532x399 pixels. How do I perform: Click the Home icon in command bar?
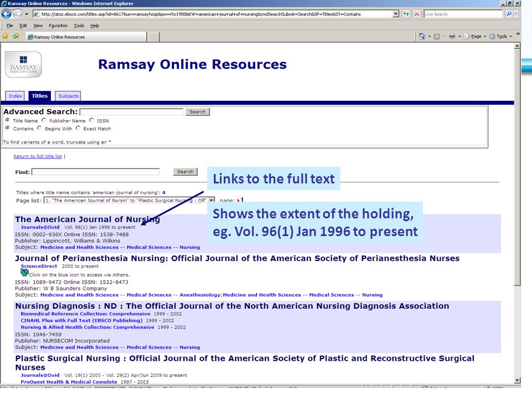point(422,37)
